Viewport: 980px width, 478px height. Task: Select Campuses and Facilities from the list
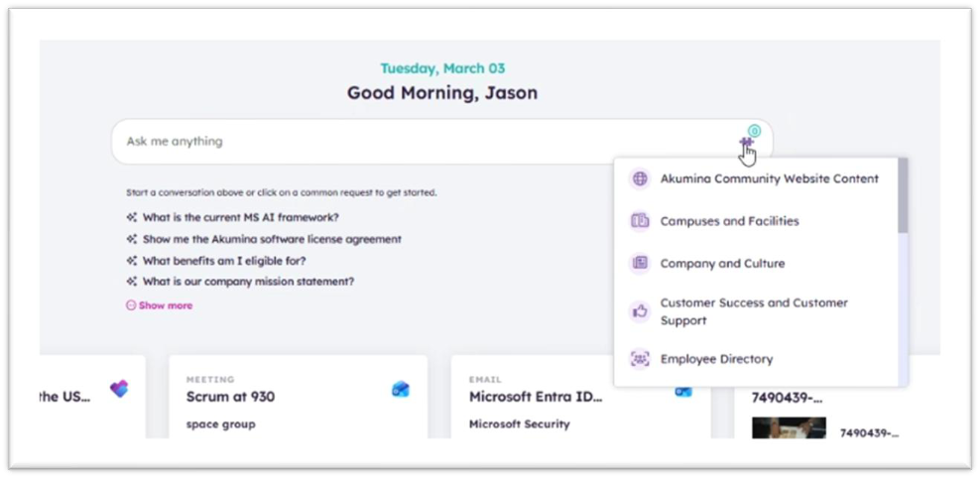tap(756, 220)
